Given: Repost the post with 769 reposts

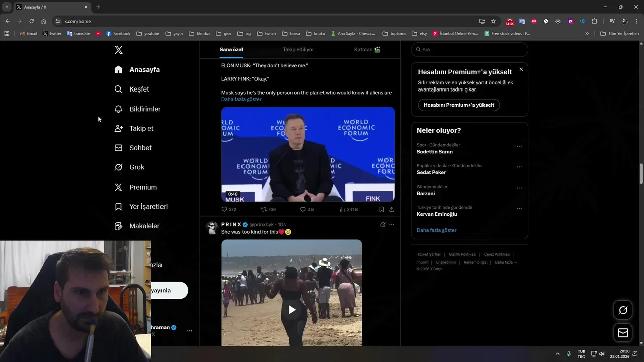Looking at the screenshot, I should [268, 209].
